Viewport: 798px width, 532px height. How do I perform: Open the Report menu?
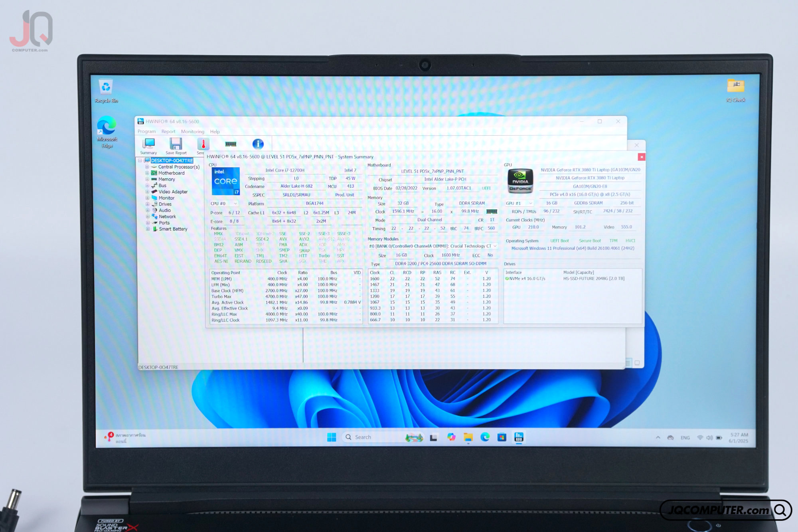(168, 132)
